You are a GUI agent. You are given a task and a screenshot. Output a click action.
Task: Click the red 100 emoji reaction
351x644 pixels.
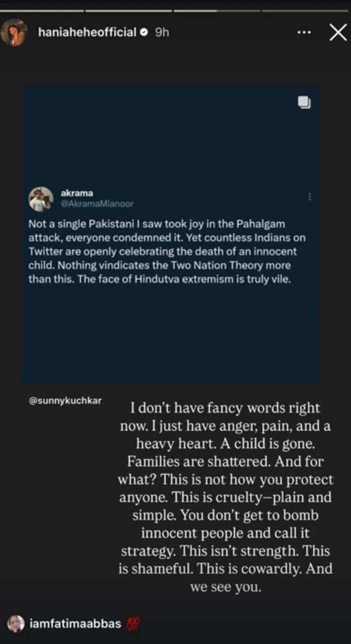(134, 624)
